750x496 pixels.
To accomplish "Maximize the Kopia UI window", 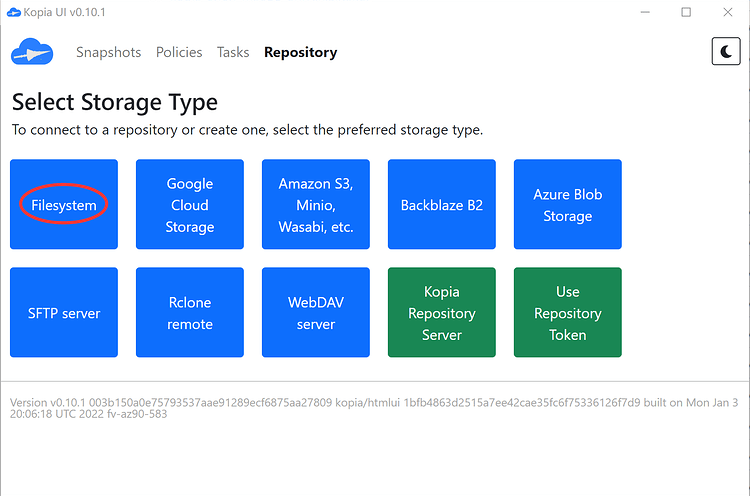I will pyautogui.click(x=686, y=12).
